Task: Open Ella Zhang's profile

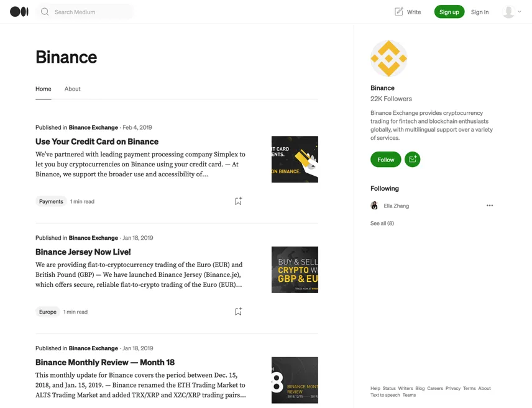Action: (x=397, y=206)
